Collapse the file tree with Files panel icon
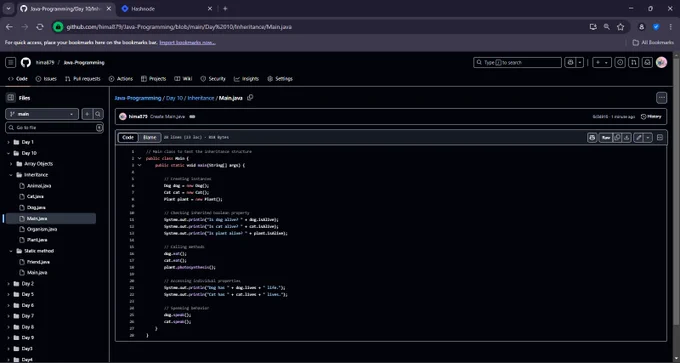This screenshot has height=363, width=680. [x=11, y=98]
